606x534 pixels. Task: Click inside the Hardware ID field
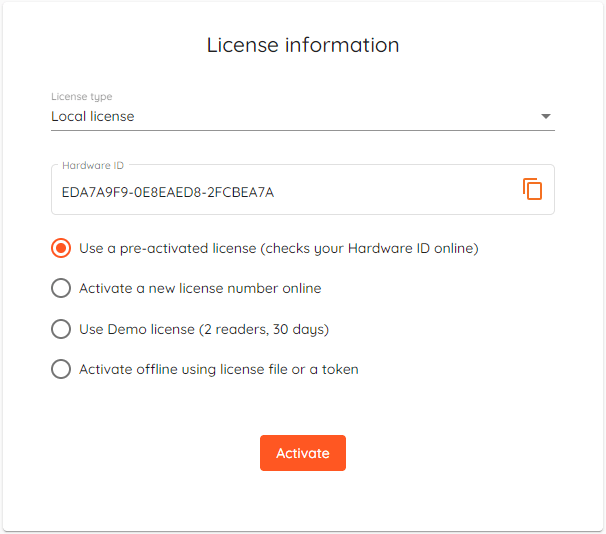[x=303, y=189]
